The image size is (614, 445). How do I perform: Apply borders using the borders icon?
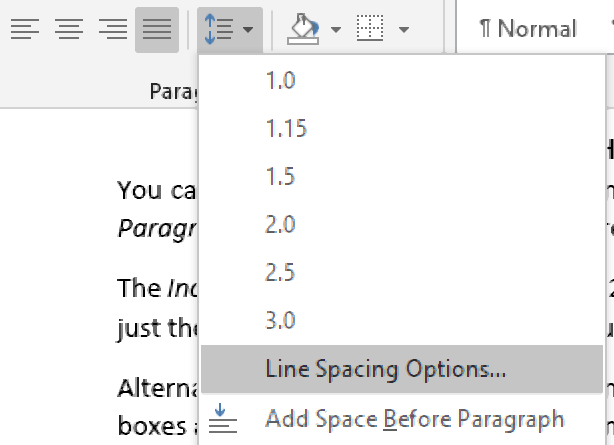point(371,29)
